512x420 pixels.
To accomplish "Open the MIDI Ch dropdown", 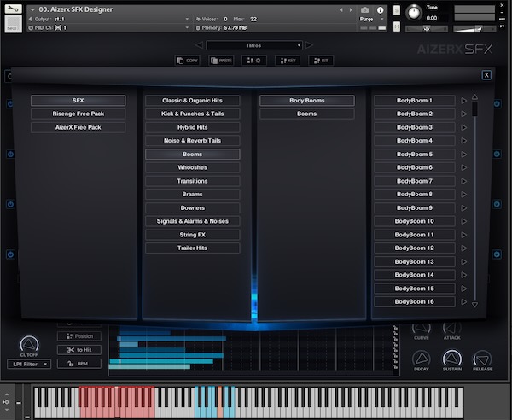I will (x=108, y=28).
